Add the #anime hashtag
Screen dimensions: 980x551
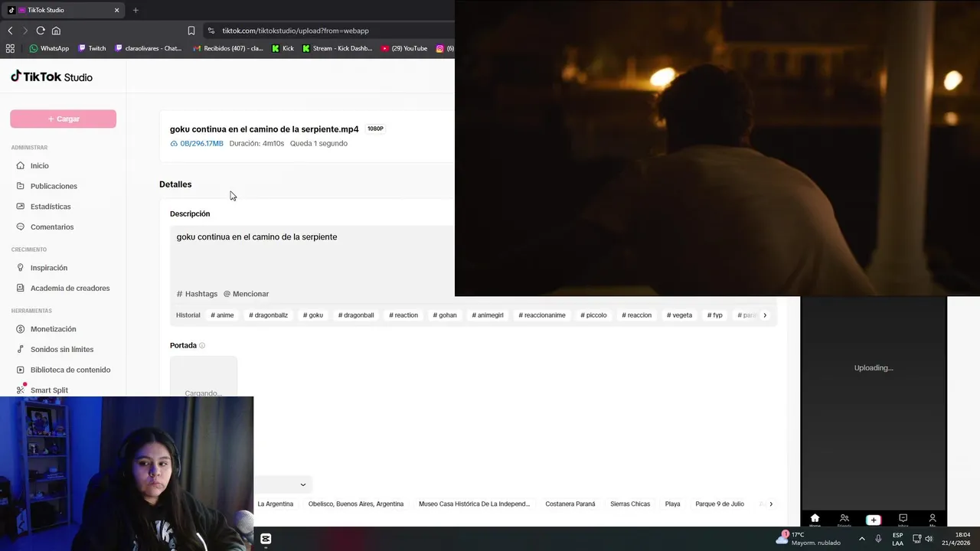222,315
